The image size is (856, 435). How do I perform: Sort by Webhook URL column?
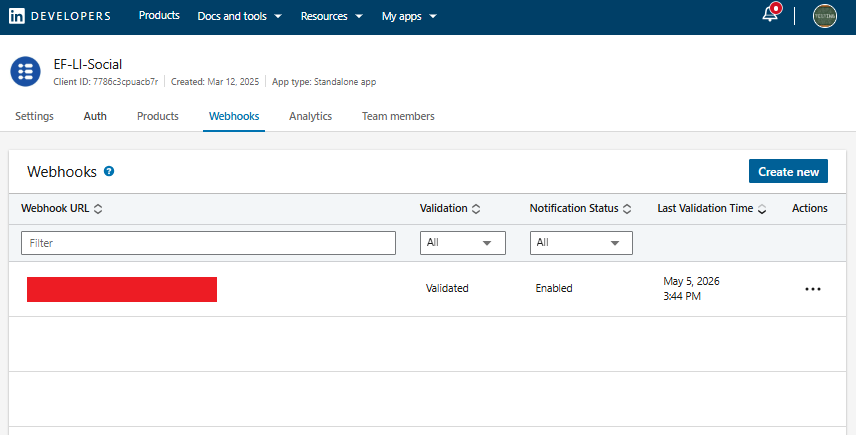98,208
